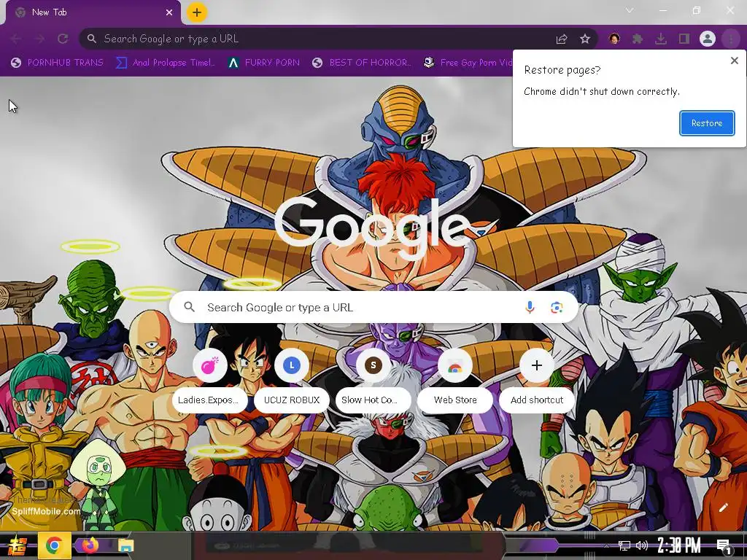This screenshot has width=747, height=560.
Task: Click the Restore button
Action: (707, 123)
